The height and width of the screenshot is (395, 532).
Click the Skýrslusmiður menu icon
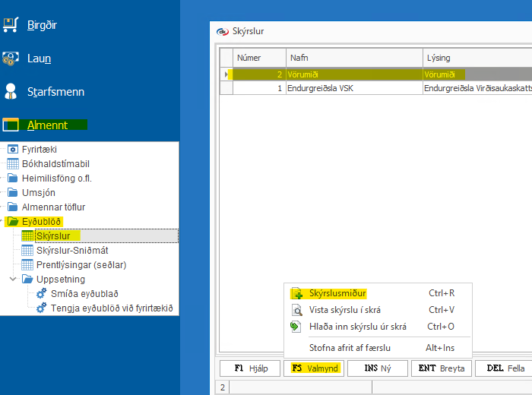(296, 293)
